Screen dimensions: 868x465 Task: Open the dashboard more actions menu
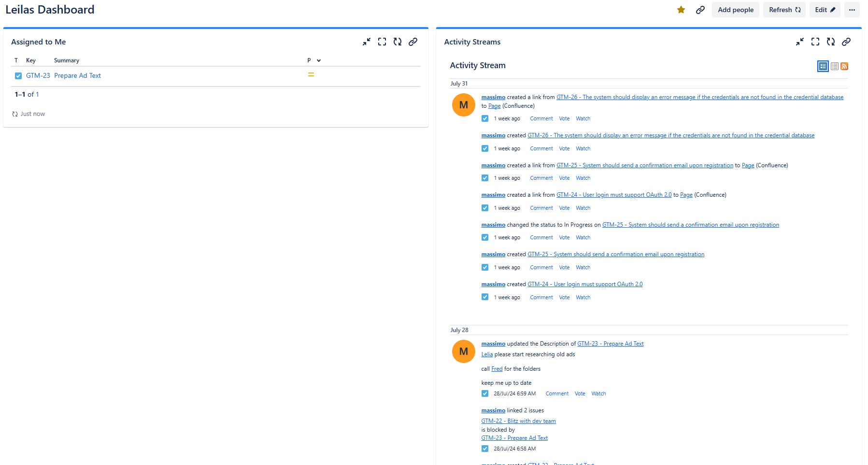click(852, 10)
